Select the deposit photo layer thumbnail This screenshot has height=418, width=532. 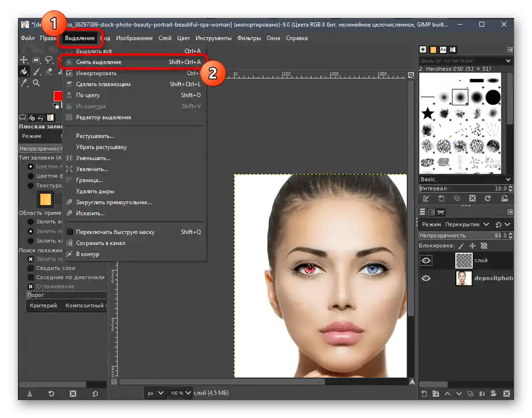point(463,278)
